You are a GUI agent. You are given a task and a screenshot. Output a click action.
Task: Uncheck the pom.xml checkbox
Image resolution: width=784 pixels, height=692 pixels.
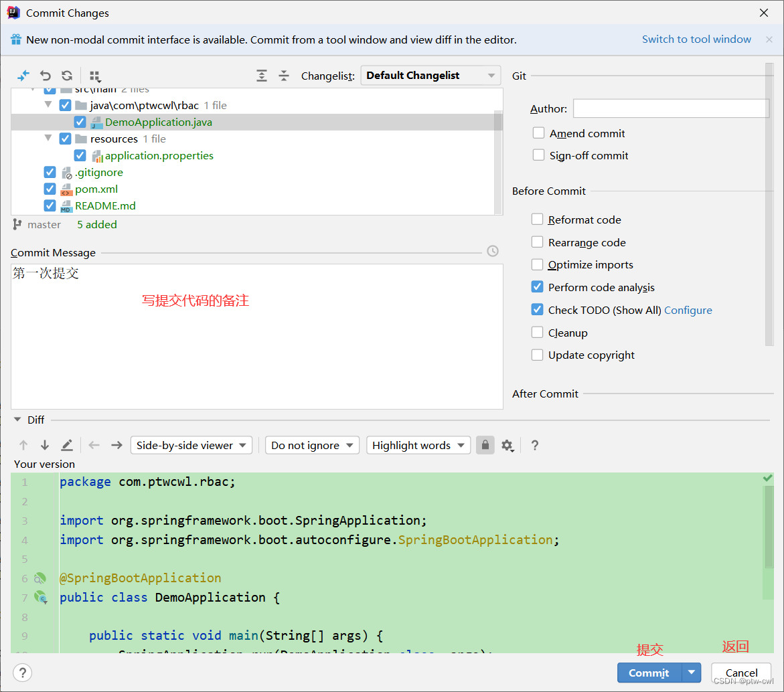pyautogui.click(x=50, y=189)
